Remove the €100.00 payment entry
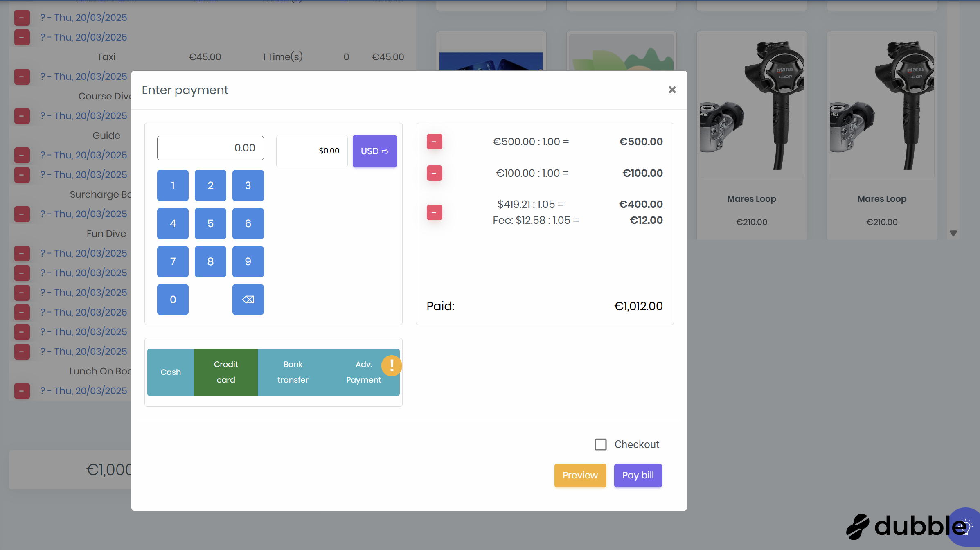 click(x=434, y=173)
